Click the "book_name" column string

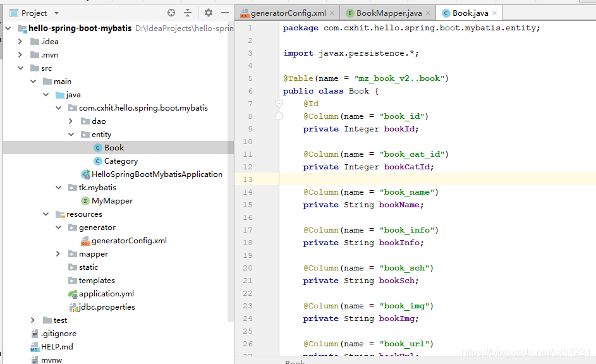407,192
